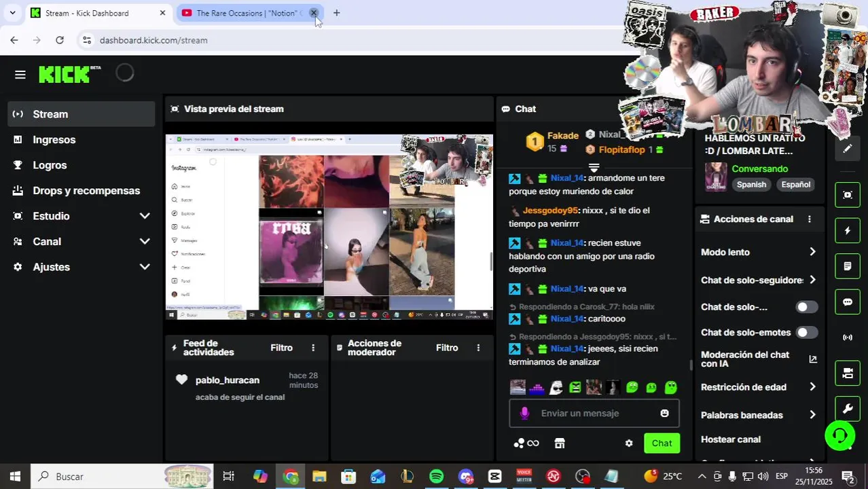This screenshot has height=489, width=868.
Task: Open Windows Start menu
Action: point(15,477)
